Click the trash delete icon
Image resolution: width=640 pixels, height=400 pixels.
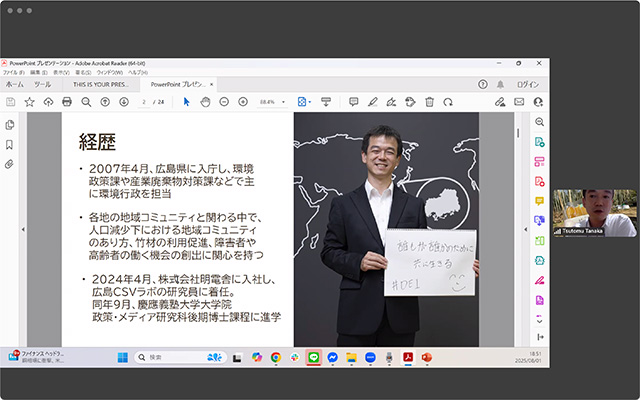click(429, 102)
